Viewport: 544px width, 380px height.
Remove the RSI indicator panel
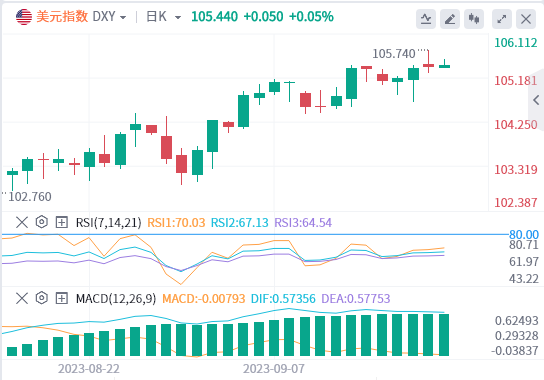point(22,222)
